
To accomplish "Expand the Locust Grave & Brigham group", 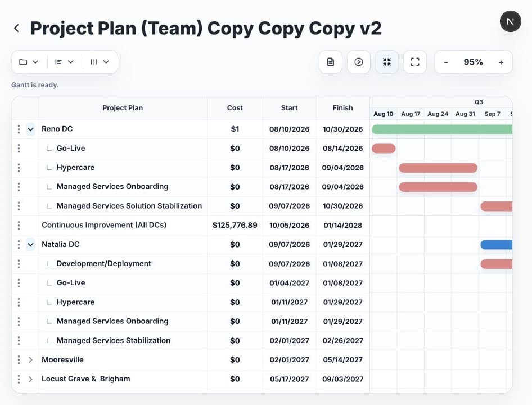I will (x=30, y=379).
